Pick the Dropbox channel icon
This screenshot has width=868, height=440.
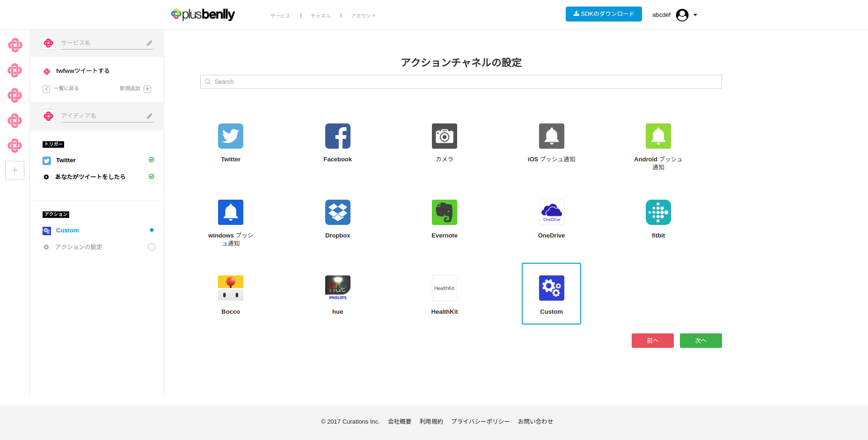point(338,212)
